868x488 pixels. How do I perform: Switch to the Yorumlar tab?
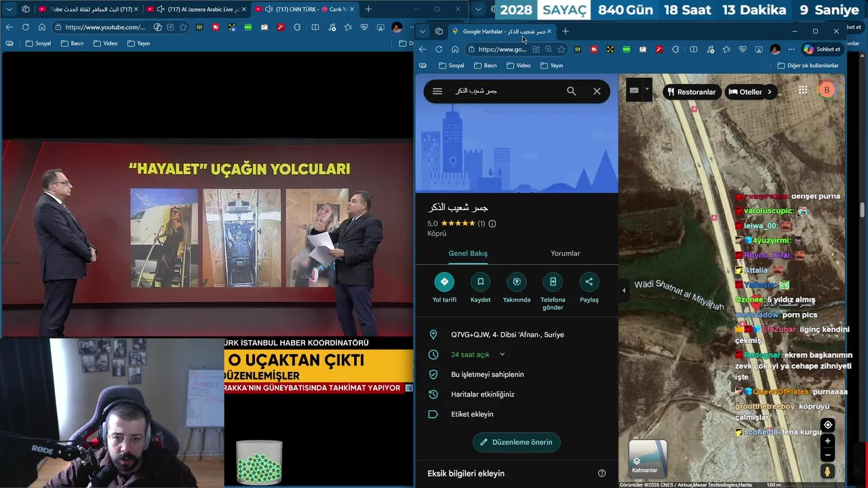pos(566,253)
